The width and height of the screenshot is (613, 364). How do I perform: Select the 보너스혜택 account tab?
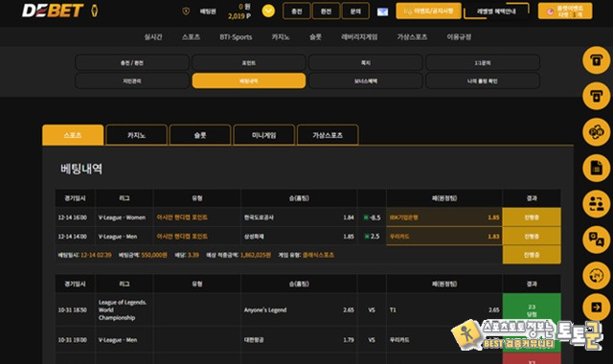366,80
